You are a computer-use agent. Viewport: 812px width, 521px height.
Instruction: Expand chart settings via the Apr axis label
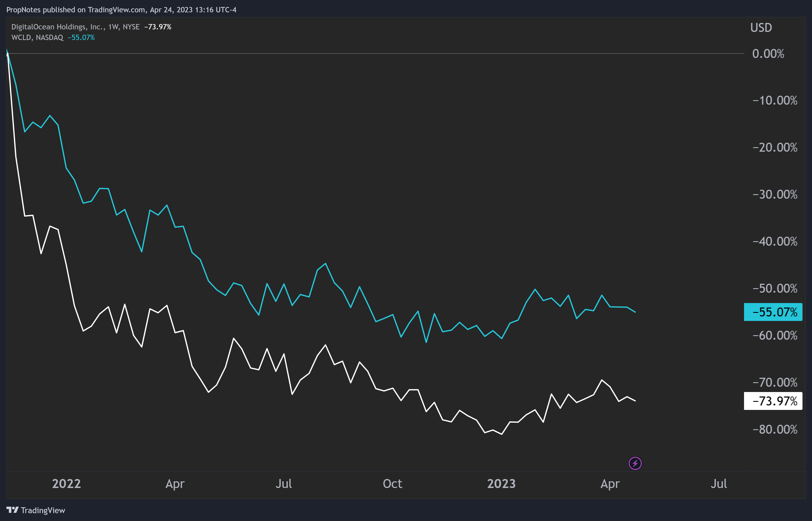click(x=611, y=484)
